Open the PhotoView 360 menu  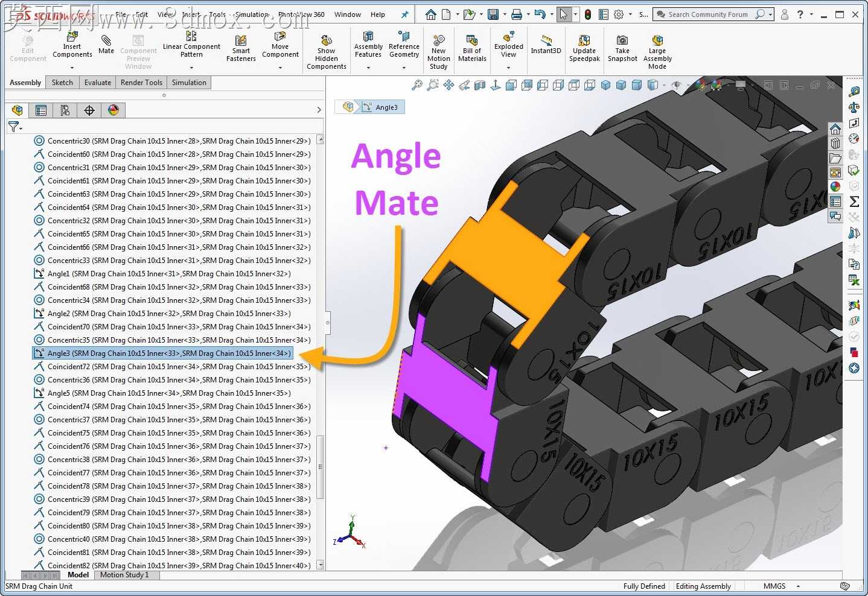point(301,14)
